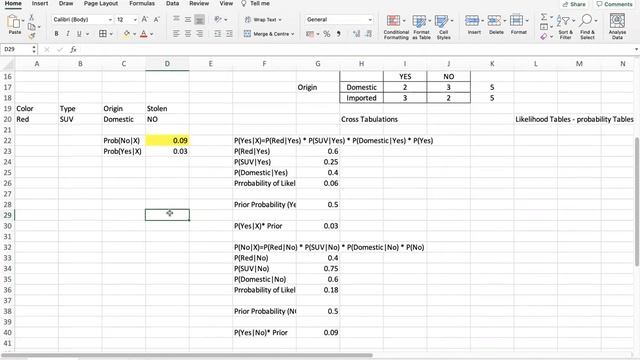Toggle Wrap Text on selected cell
This screenshot has height=360, width=640.
click(263, 20)
